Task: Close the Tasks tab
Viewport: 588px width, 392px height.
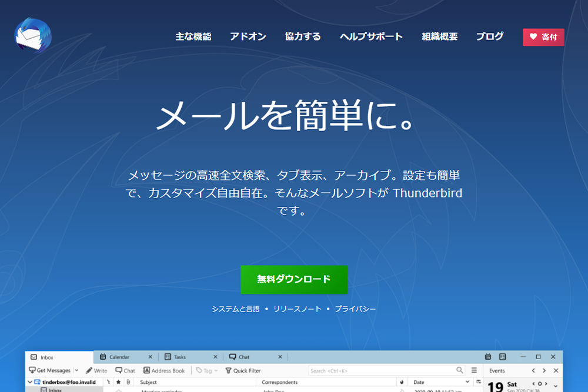Action: pos(215,357)
